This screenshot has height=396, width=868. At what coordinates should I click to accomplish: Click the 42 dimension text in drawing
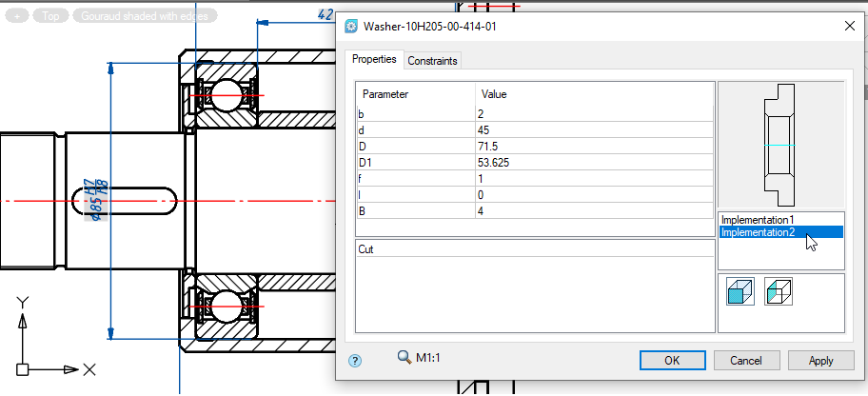point(325,13)
